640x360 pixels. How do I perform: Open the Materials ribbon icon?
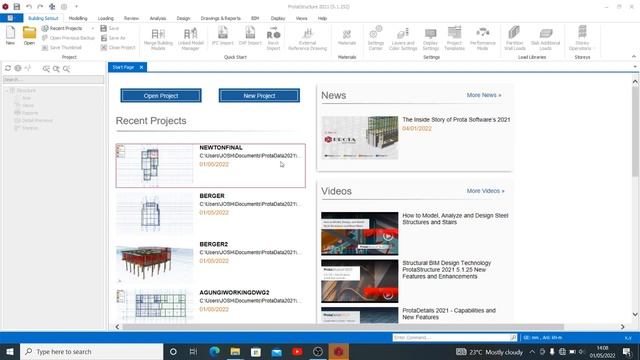(x=347, y=36)
